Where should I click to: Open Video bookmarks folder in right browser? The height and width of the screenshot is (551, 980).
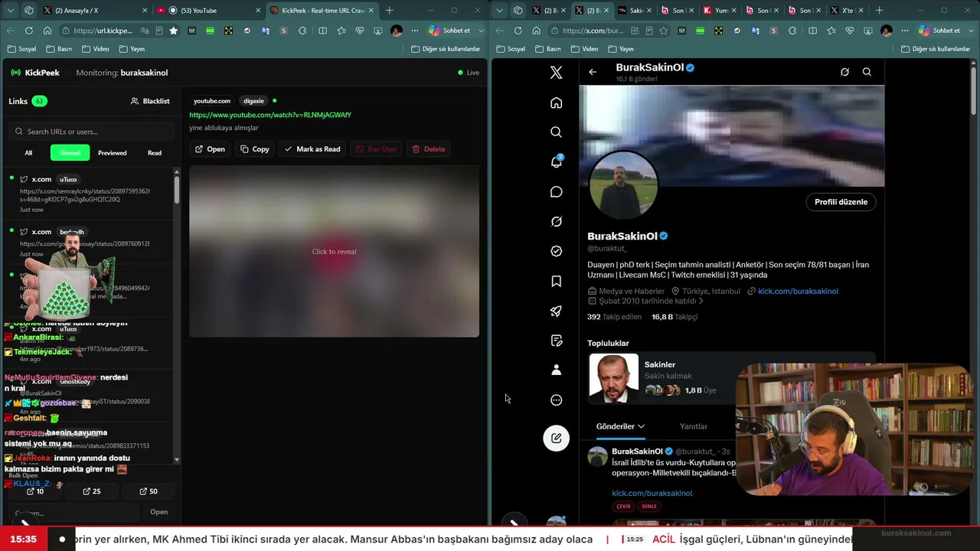pyautogui.click(x=584, y=49)
